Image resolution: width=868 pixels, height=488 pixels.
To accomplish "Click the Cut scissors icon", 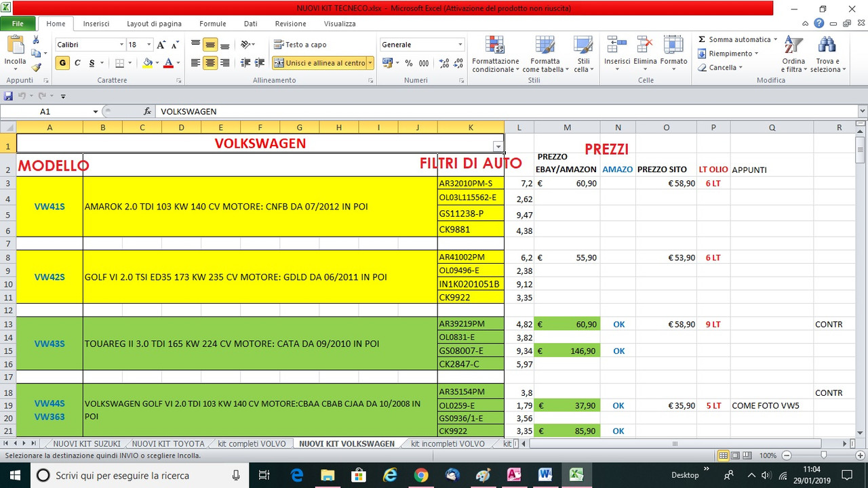I will pyautogui.click(x=36, y=40).
